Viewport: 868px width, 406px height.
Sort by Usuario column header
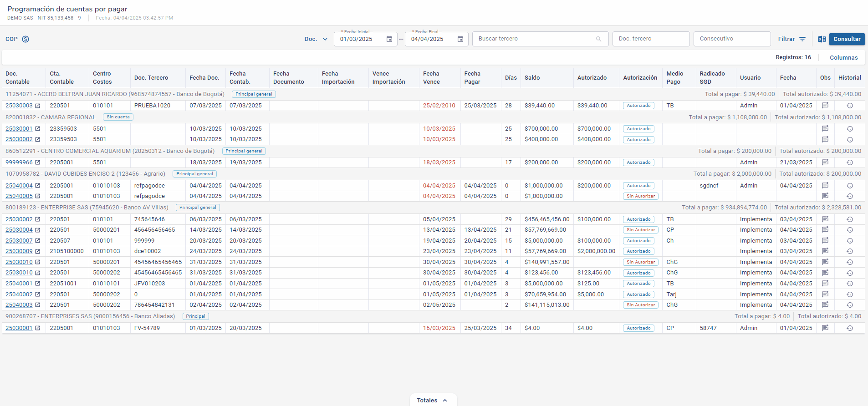click(750, 78)
